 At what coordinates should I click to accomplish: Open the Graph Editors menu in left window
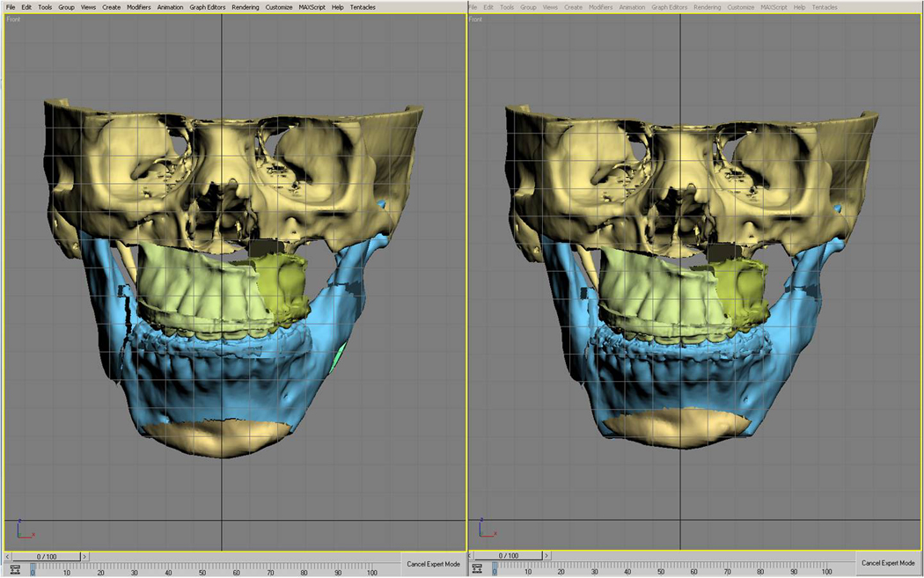click(208, 7)
